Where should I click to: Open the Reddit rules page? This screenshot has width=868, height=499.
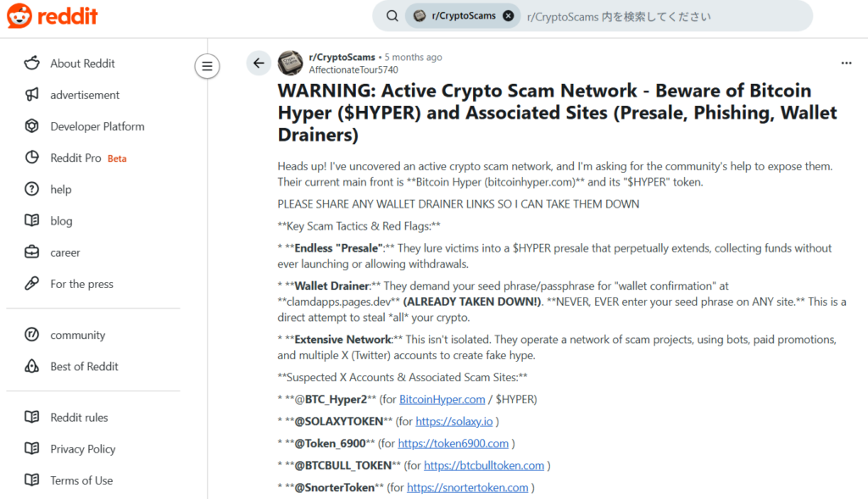click(79, 418)
